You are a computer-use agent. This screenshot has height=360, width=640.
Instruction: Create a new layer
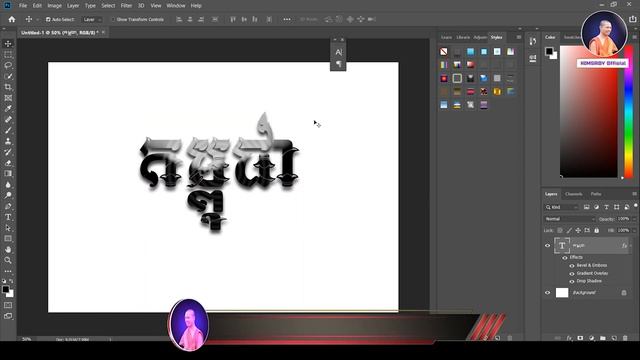point(614,338)
